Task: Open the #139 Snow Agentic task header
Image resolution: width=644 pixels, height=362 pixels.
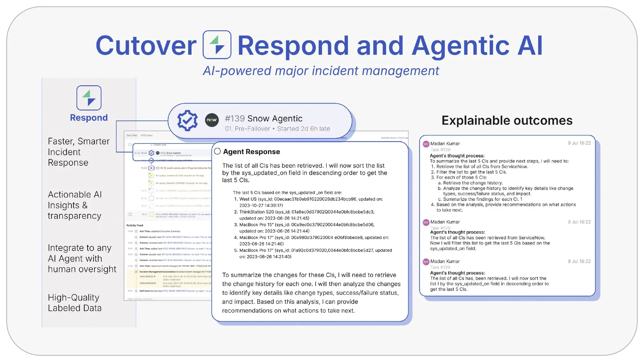Action: (263, 119)
